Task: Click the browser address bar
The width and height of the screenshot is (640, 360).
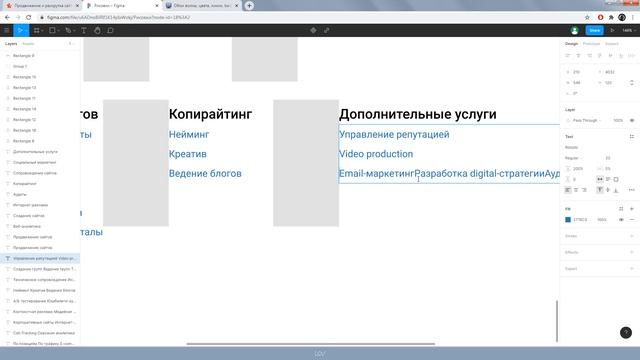Action: [310, 17]
